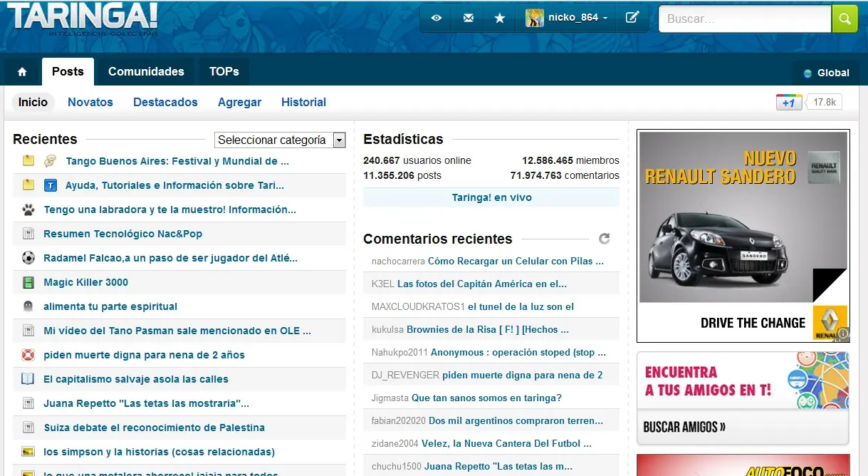Open the Historial sub-tab

[303, 103]
